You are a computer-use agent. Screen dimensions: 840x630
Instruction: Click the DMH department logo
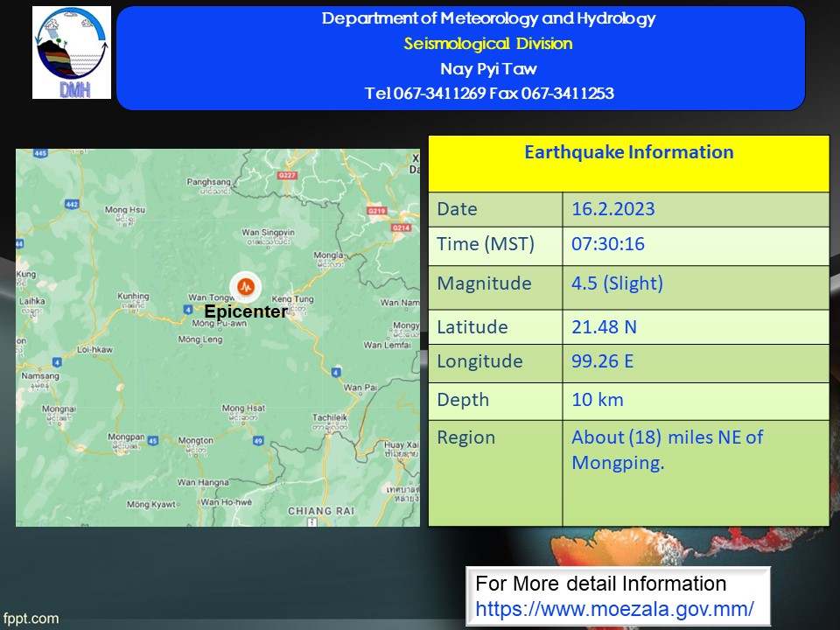[x=72, y=52]
